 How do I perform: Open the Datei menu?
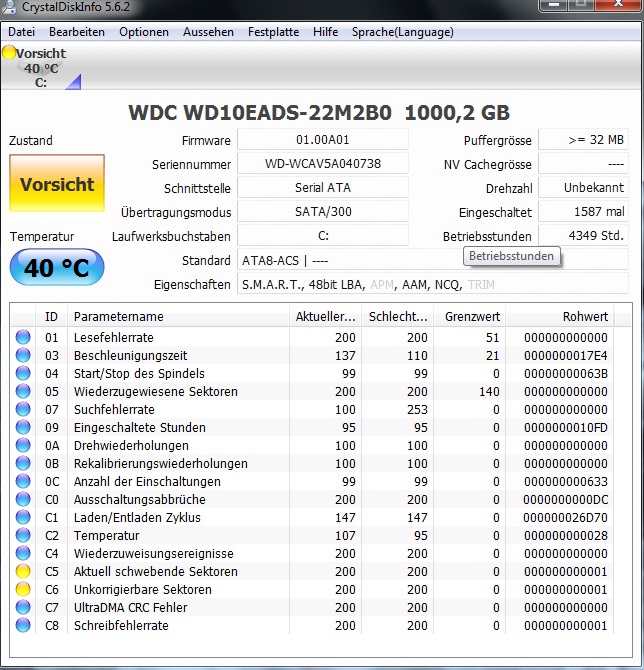coord(21,32)
